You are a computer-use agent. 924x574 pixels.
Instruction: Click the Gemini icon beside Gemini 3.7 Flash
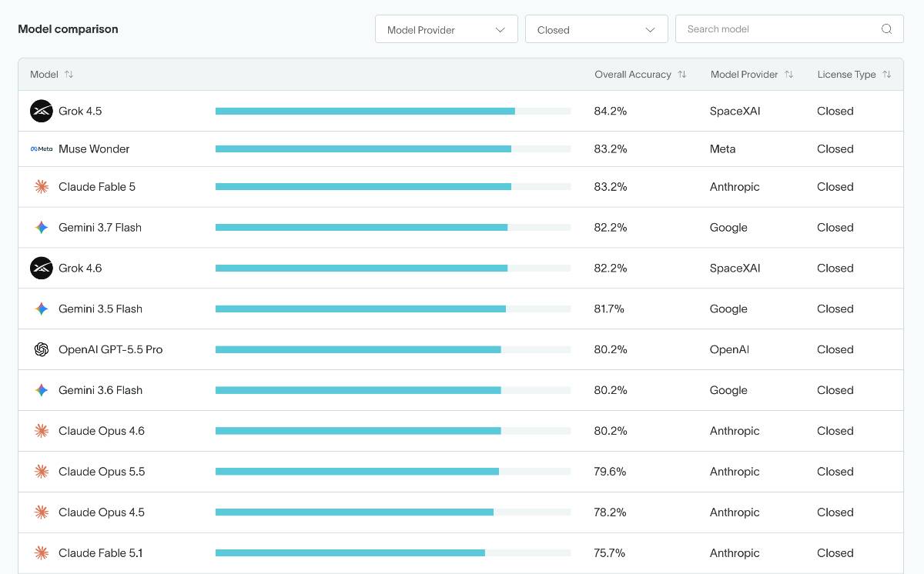tap(42, 228)
